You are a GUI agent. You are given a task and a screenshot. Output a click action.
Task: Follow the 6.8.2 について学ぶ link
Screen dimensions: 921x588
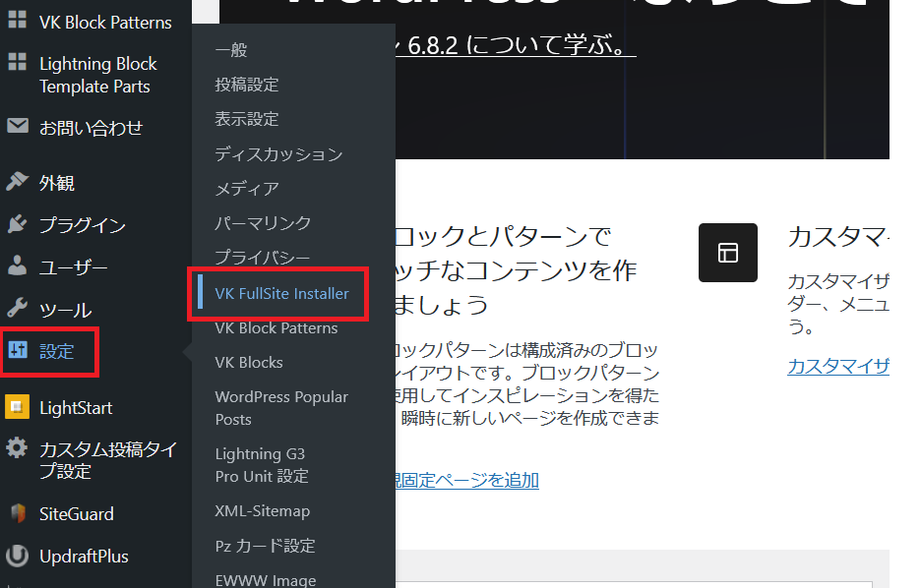click(516, 45)
